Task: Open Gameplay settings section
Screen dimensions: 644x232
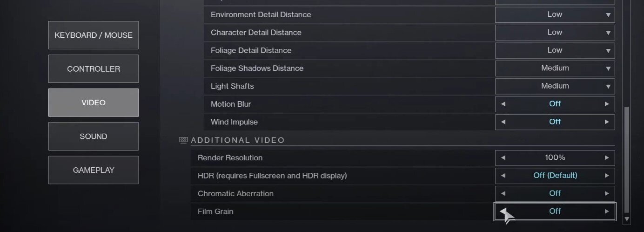Action: (94, 170)
